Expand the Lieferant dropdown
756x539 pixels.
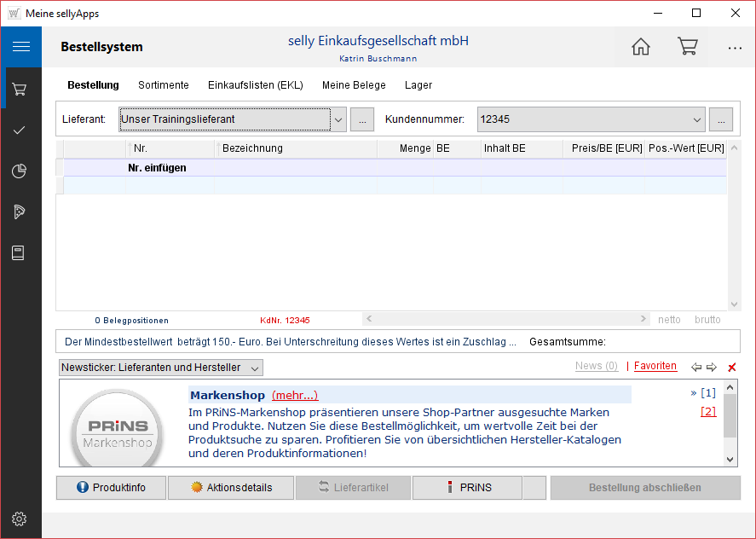click(338, 120)
